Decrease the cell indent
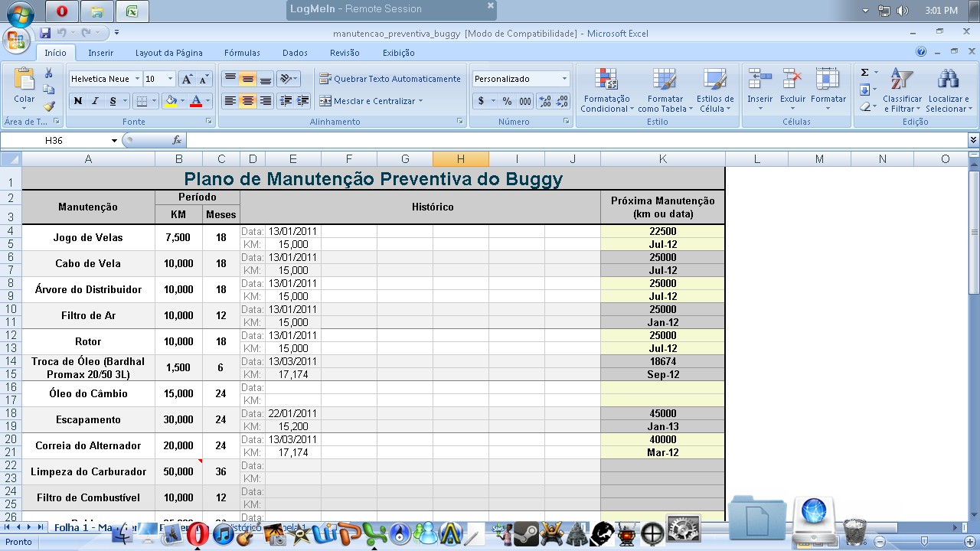Image resolution: width=980 pixels, height=551 pixels. tap(286, 101)
